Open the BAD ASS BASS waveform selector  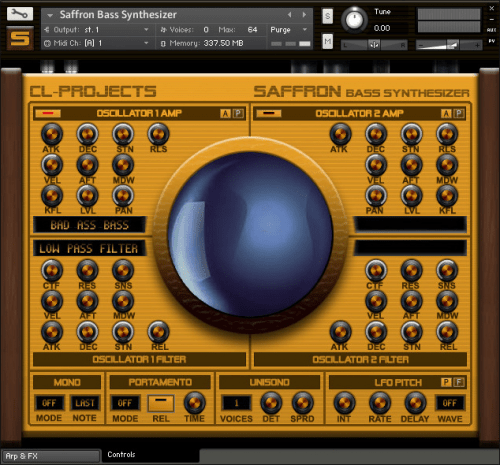89,225
